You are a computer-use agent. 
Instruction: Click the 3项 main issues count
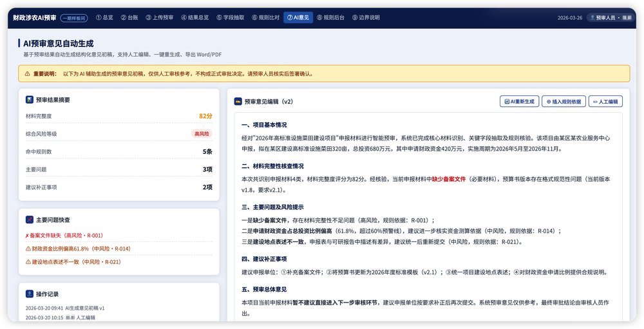207,169
